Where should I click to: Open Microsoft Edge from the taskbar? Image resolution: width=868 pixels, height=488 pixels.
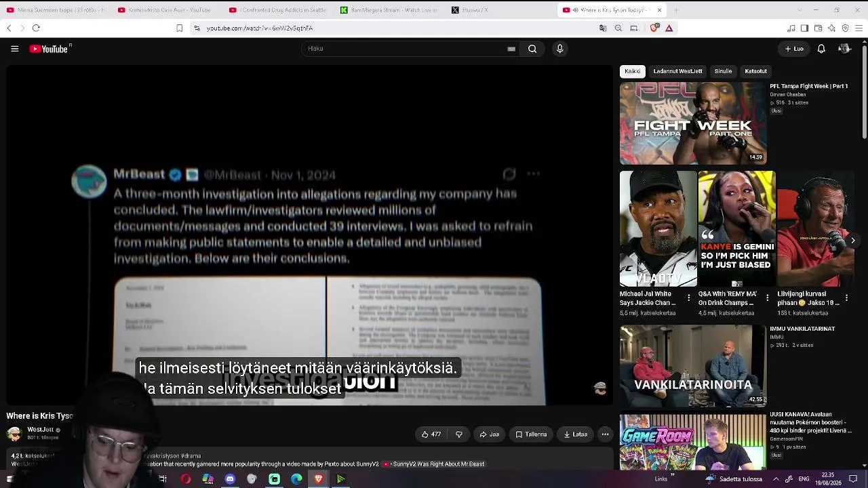pyautogui.click(x=296, y=479)
